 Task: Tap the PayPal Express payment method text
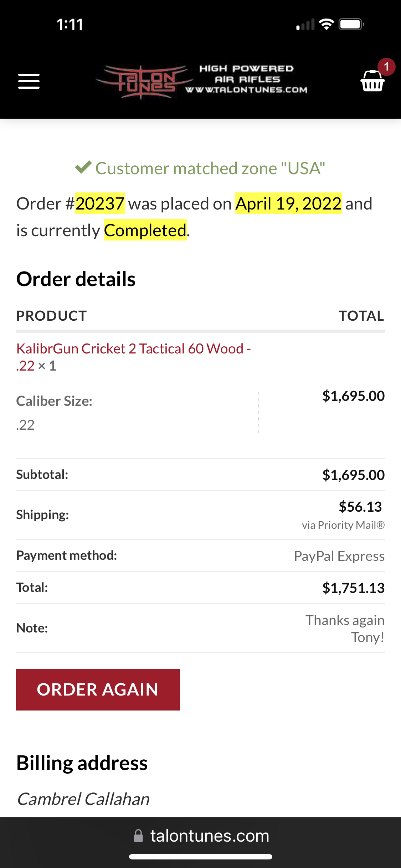pos(339,556)
